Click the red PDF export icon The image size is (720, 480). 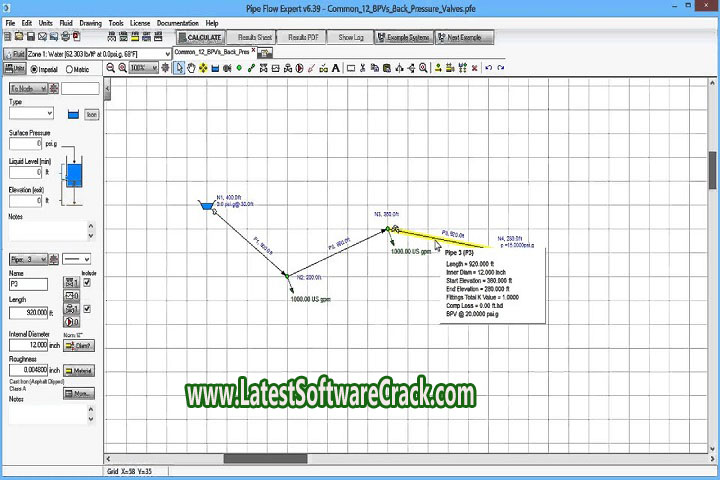point(76,36)
